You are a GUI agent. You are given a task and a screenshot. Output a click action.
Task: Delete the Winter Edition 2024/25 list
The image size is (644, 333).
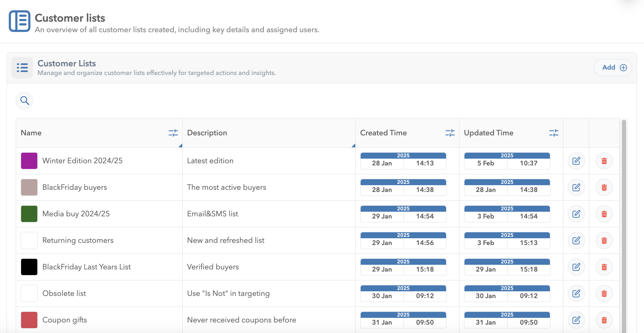[604, 161]
